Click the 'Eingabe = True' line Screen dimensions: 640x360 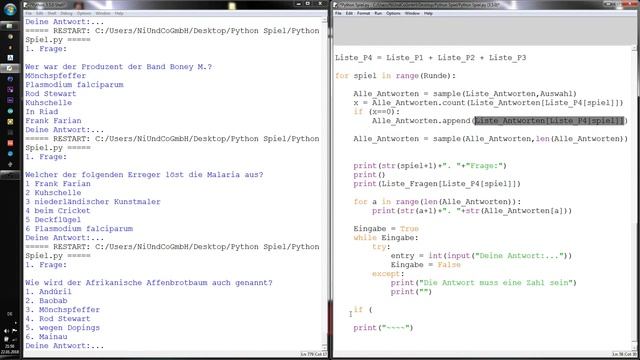coord(386,229)
